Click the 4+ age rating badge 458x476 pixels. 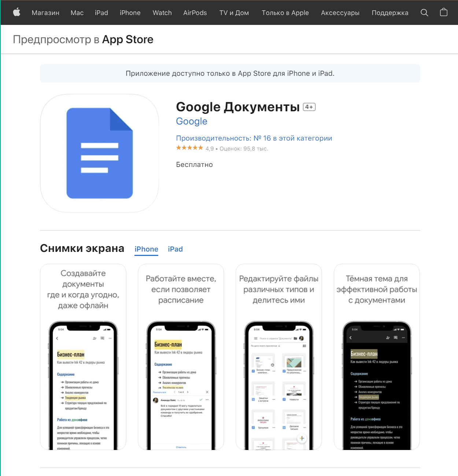click(309, 107)
